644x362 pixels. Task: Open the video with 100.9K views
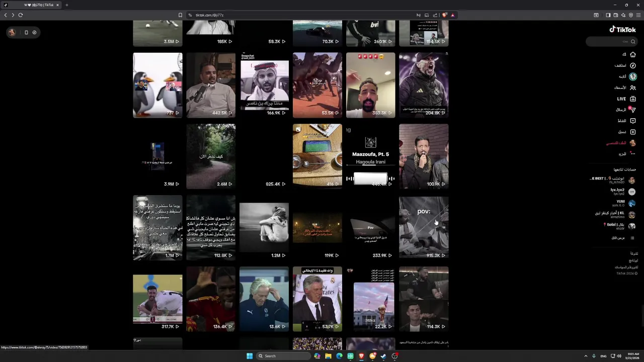coord(424,156)
